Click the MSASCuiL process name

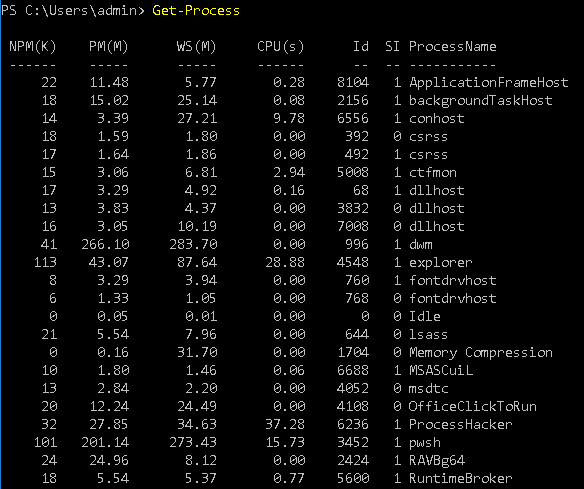(x=441, y=371)
